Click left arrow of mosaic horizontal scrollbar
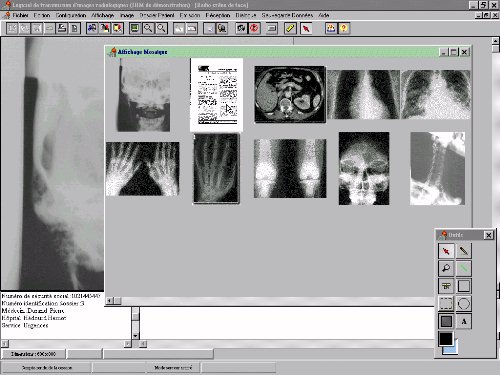500x375 pixels. pos(110,301)
